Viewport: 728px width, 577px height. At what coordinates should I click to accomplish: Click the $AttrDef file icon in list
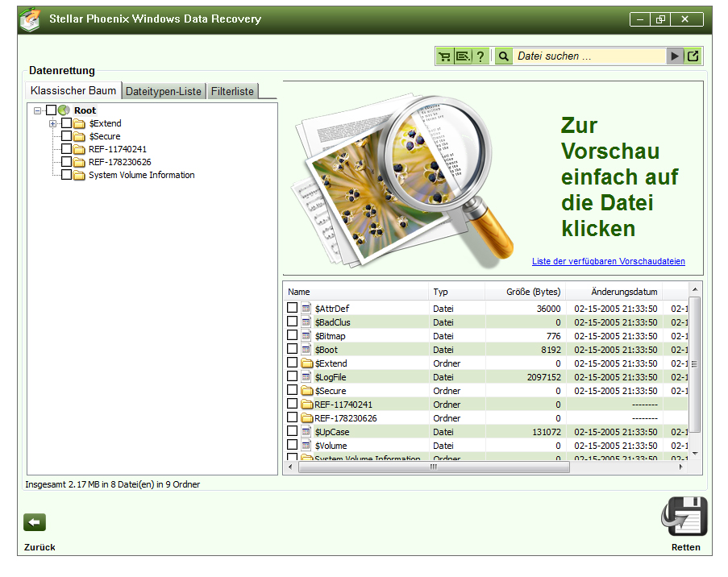pyautogui.click(x=306, y=308)
